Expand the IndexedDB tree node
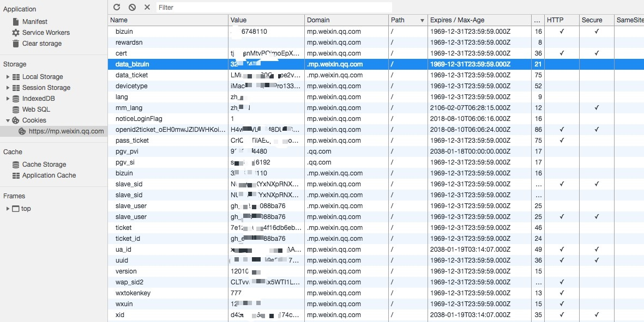The image size is (644, 322). [x=8, y=99]
